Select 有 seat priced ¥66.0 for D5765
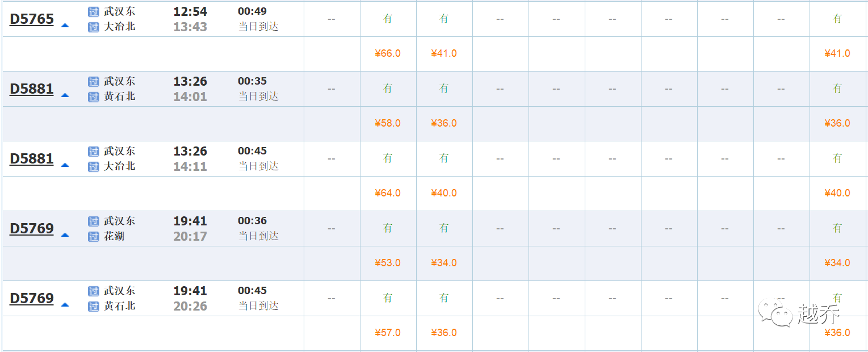This screenshot has width=868, height=352. click(x=388, y=19)
